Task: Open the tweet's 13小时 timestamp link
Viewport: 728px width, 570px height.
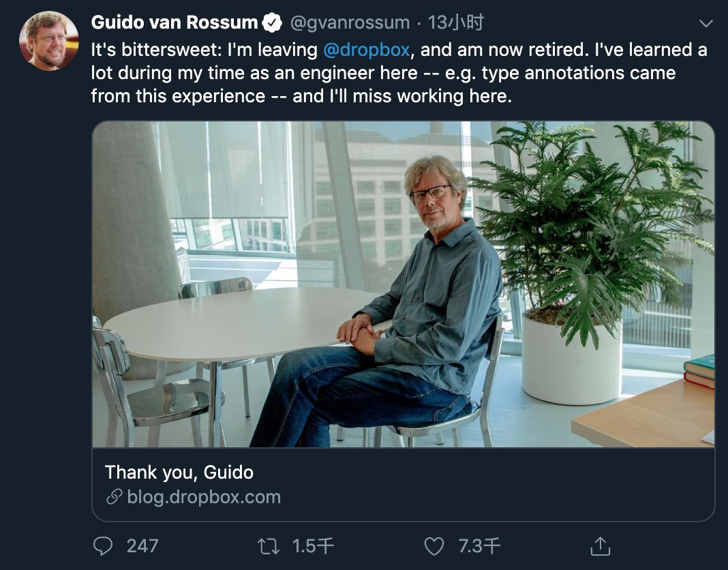Action: (x=455, y=22)
